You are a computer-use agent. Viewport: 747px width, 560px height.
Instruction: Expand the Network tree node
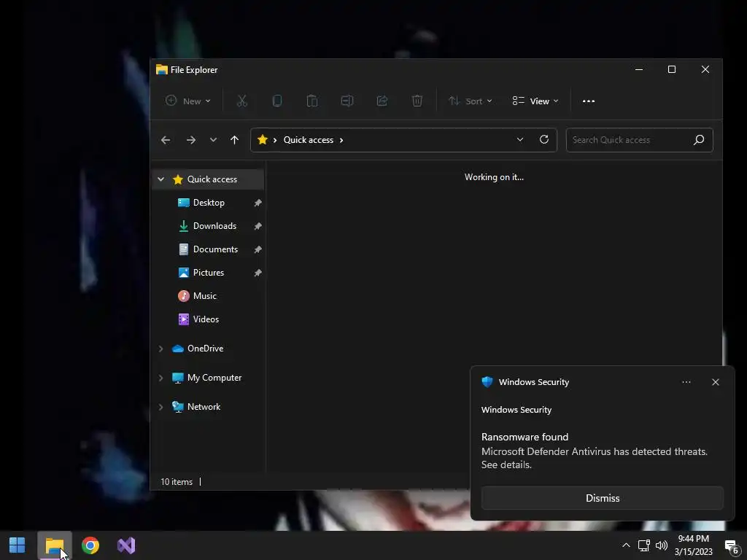coord(161,407)
